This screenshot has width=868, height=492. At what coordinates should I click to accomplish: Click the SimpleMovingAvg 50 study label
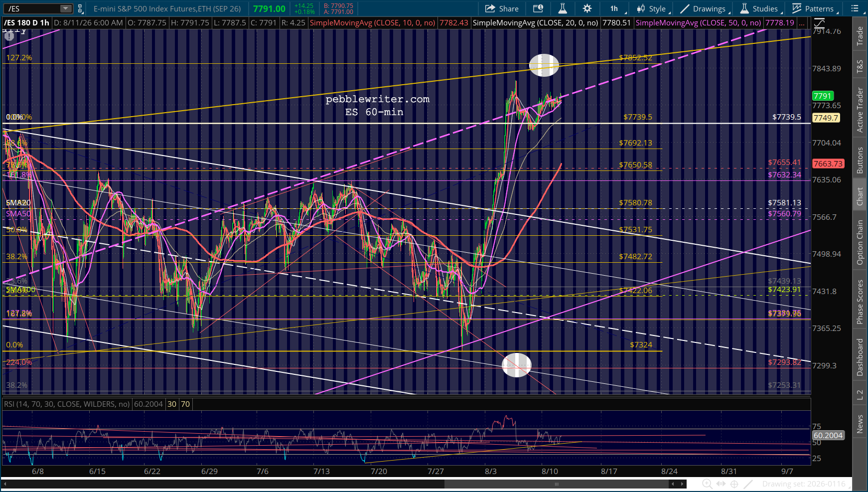coord(699,23)
